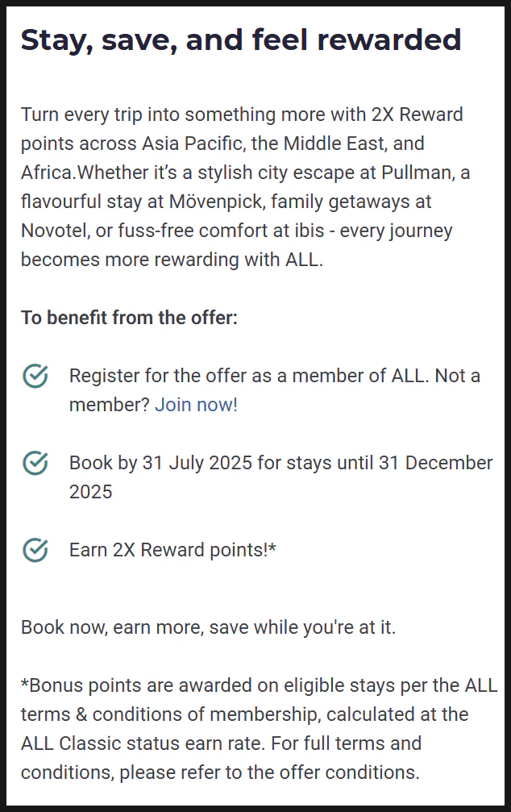511x812 pixels.
Task: Click checkmark icon beside Book by 31 July
Action: [x=35, y=463]
